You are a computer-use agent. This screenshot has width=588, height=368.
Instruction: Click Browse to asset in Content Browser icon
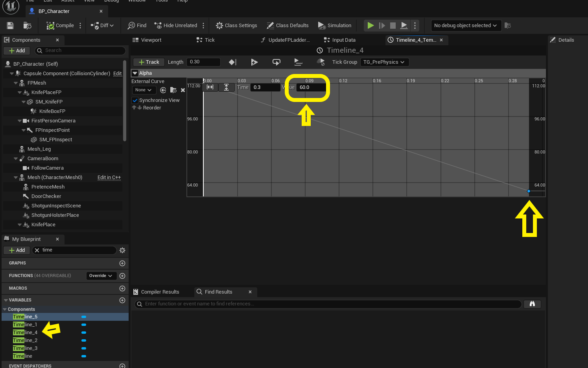point(27,26)
